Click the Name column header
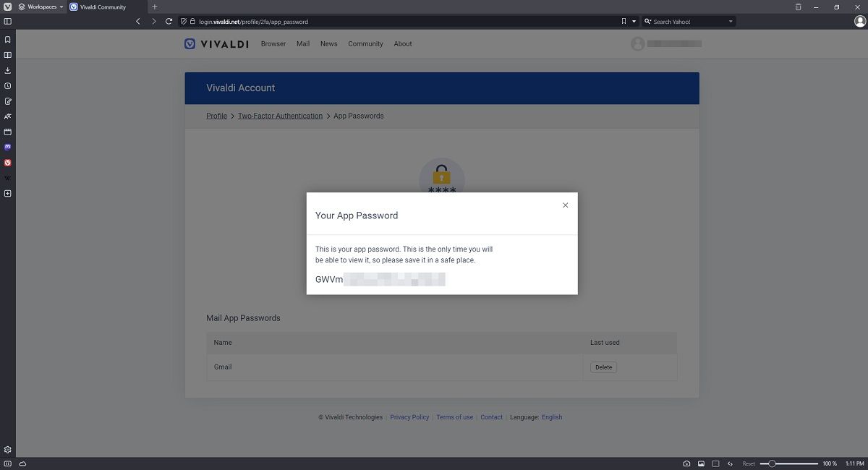Viewport: 868px width, 470px height. coord(223,343)
